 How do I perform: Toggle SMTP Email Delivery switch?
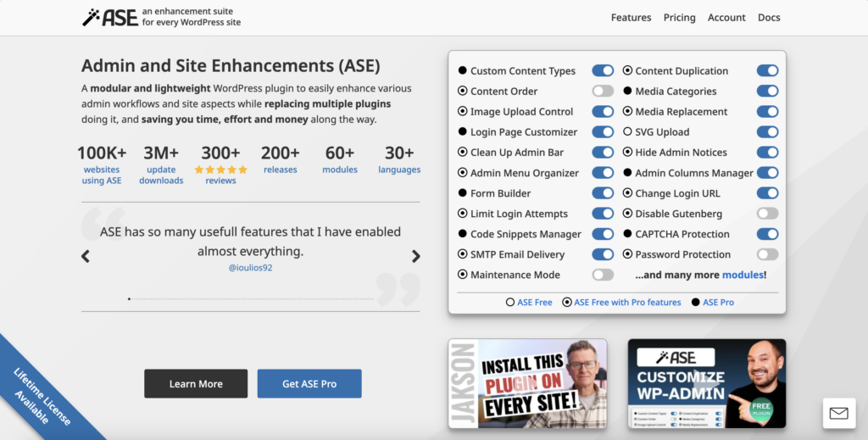point(603,254)
